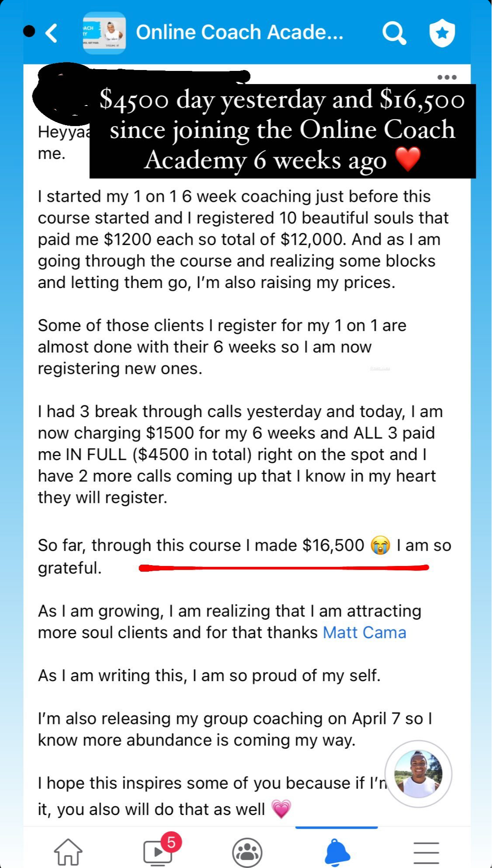The image size is (492, 868).
Task: Open the Notifications bell tab
Action: 337,852
